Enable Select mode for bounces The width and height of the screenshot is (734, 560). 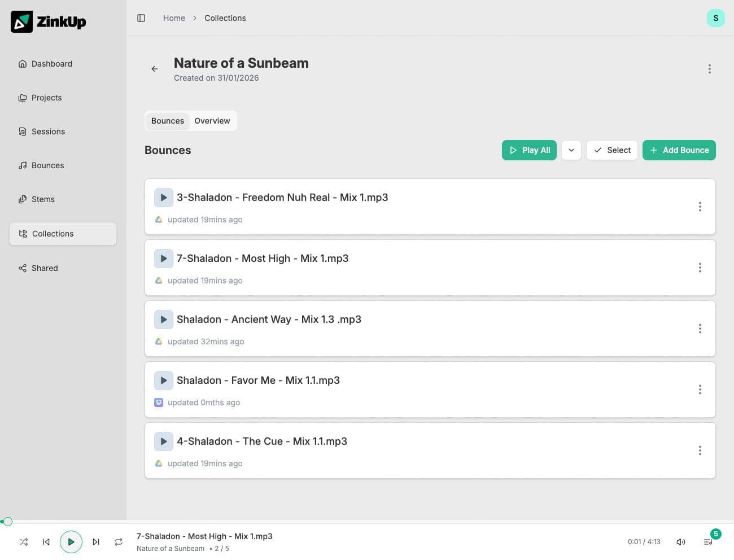(611, 150)
